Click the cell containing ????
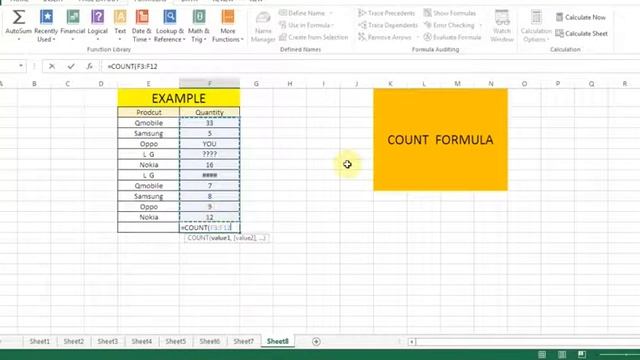The height and width of the screenshot is (360, 640). coord(209,154)
